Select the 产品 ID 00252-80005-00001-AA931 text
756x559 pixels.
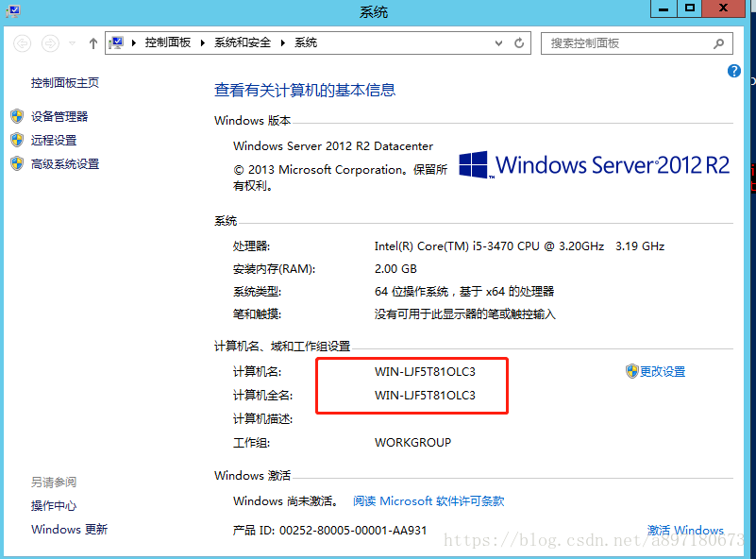[329, 531]
